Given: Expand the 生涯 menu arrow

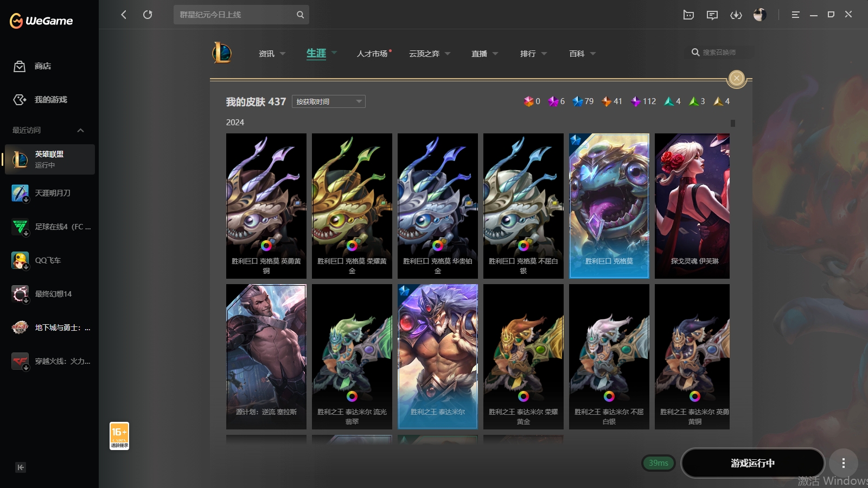Looking at the screenshot, I should pos(334,53).
